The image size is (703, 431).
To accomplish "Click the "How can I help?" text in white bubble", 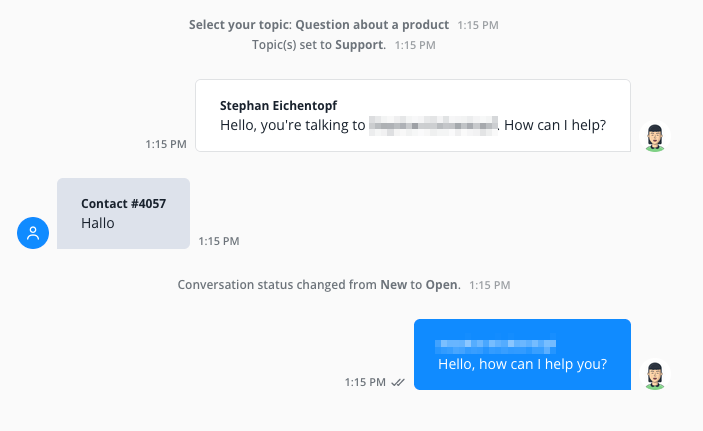I will point(555,126).
